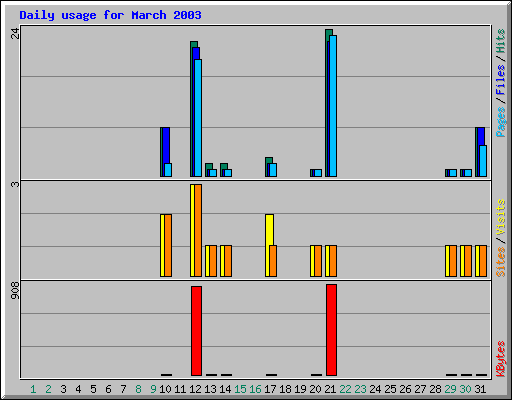Click day label "21" on the x-axis
This screenshot has width=512, height=400.
[330, 389]
